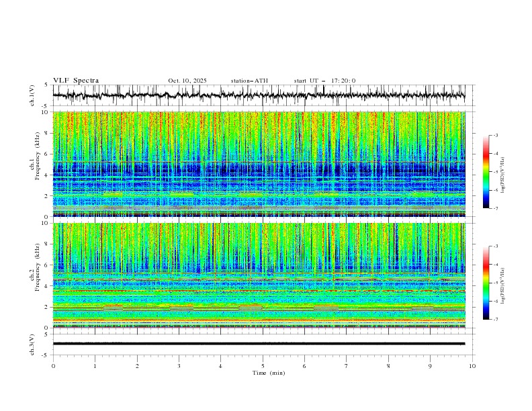
Task: Click the "ch.3(V)" axis label
Action: click(x=32, y=345)
